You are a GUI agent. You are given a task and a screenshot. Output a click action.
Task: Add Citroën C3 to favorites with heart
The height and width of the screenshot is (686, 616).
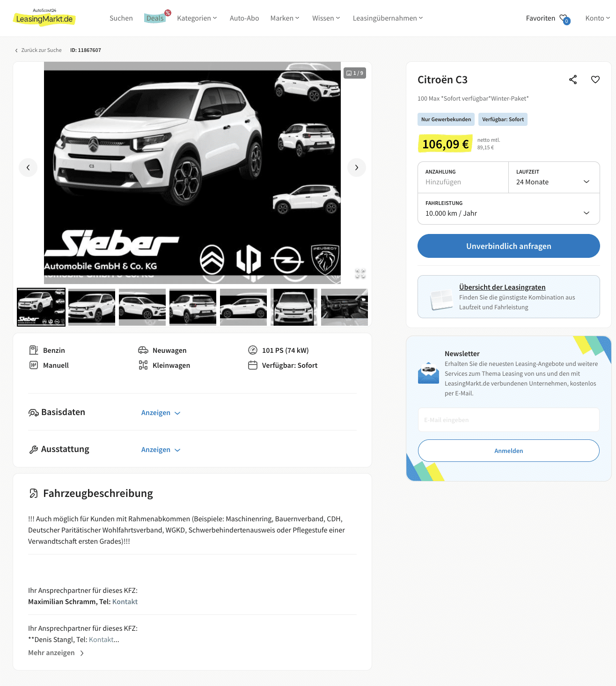[x=595, y=80]
